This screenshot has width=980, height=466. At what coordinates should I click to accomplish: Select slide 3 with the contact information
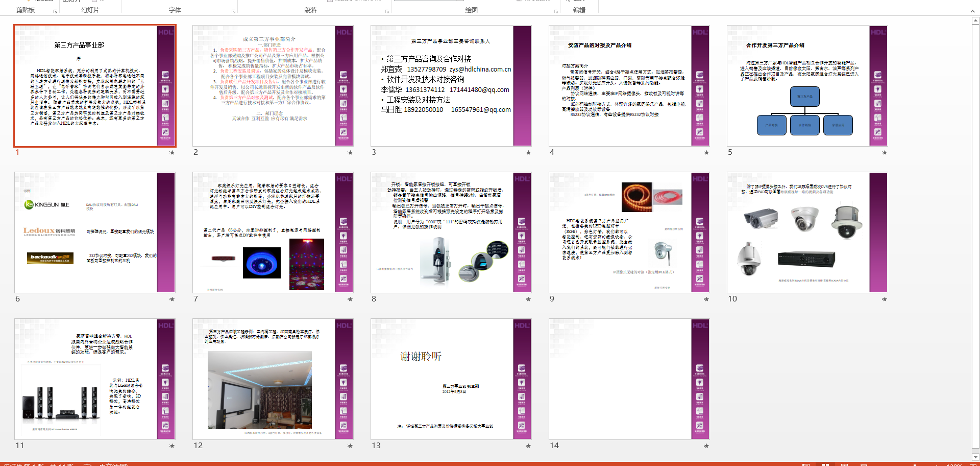point(451,86)
